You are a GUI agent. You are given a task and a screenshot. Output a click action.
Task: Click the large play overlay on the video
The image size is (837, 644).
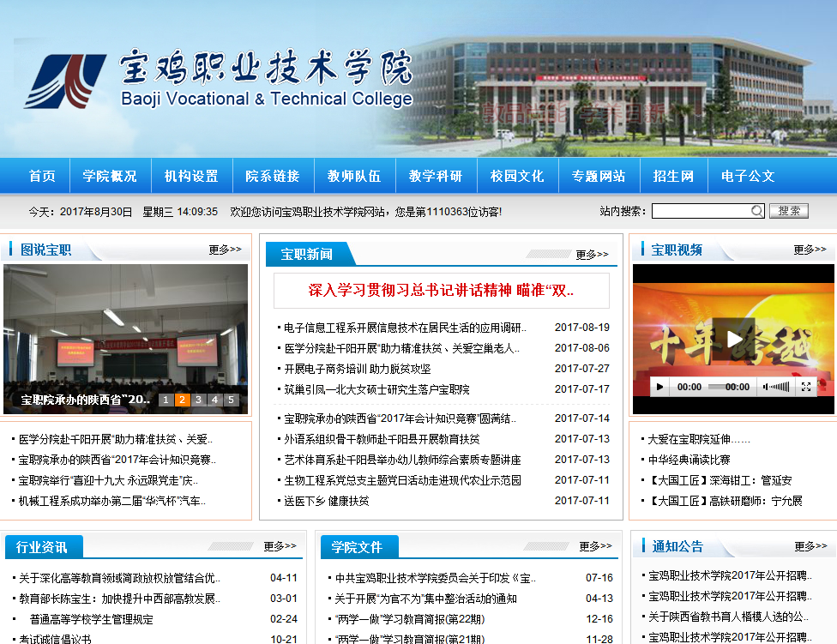(733, 339)
